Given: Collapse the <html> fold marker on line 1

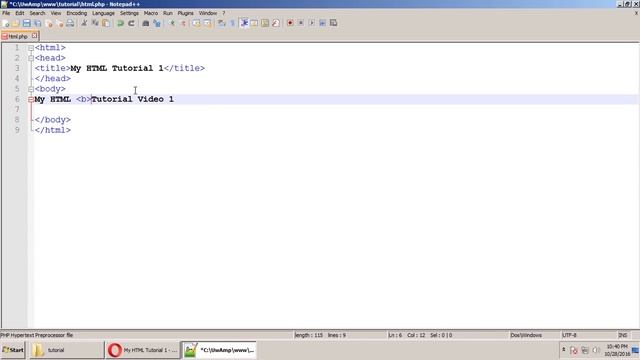Looking at the screenshot, I should click(x=31, y=48).
